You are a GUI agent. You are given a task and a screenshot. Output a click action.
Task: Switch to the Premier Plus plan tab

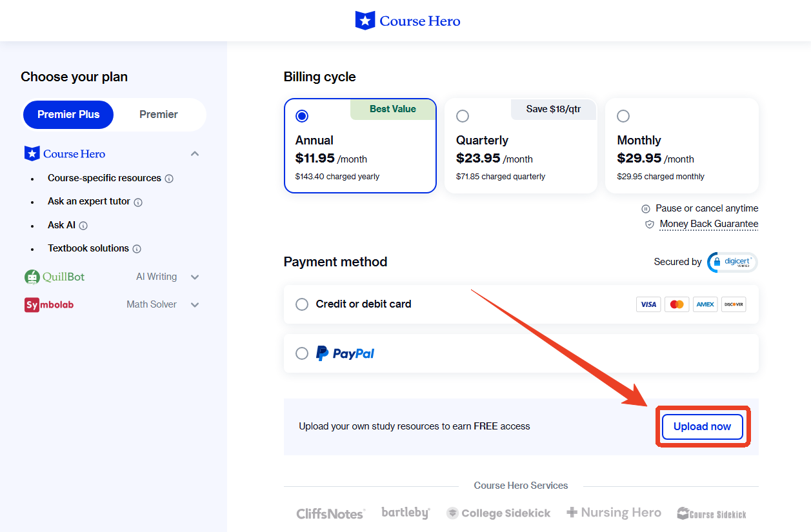coord(68,115)
